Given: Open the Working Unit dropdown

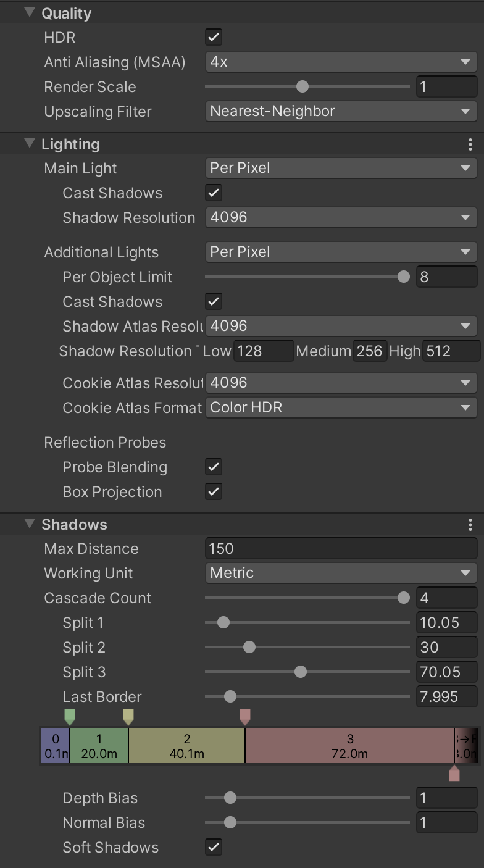Looking at the screenshot, I should (341, 574).
